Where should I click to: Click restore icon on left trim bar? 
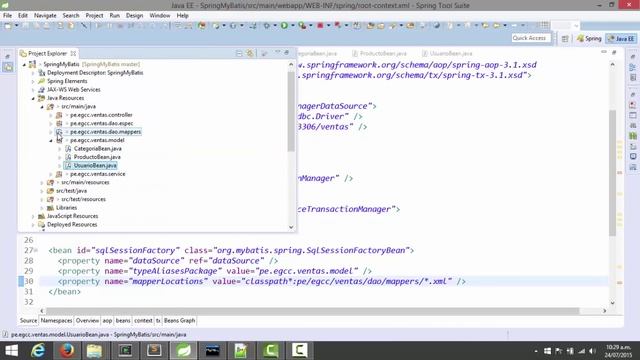[8, 56]
